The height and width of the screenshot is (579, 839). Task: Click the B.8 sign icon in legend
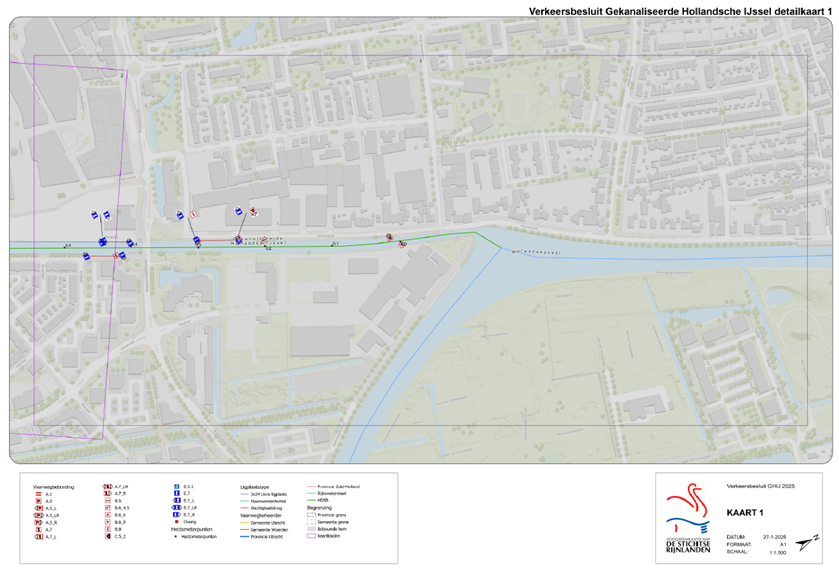tap(106, 529)
